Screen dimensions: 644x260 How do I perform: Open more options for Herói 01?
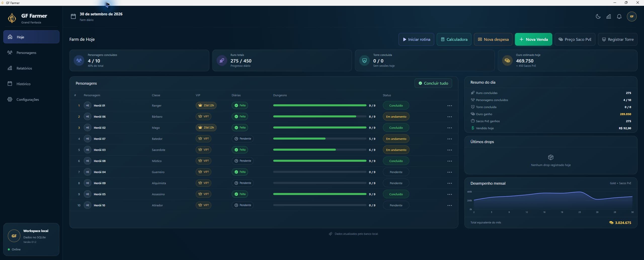[450, 106]
